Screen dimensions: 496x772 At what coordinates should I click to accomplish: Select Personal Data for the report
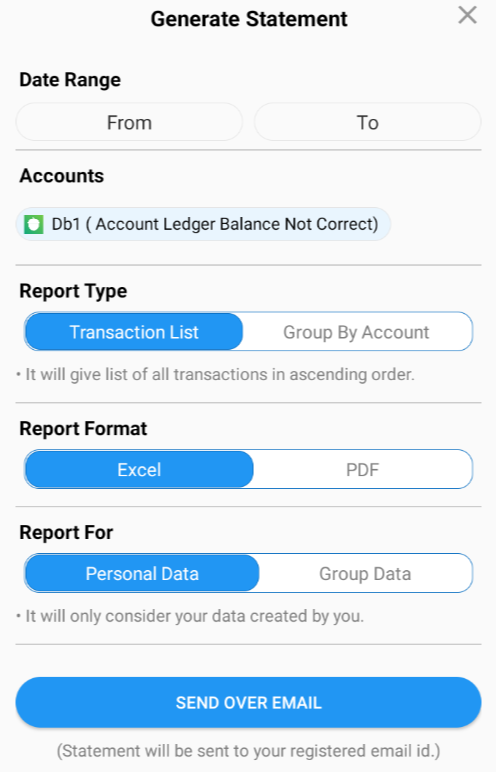pos(142,574)
